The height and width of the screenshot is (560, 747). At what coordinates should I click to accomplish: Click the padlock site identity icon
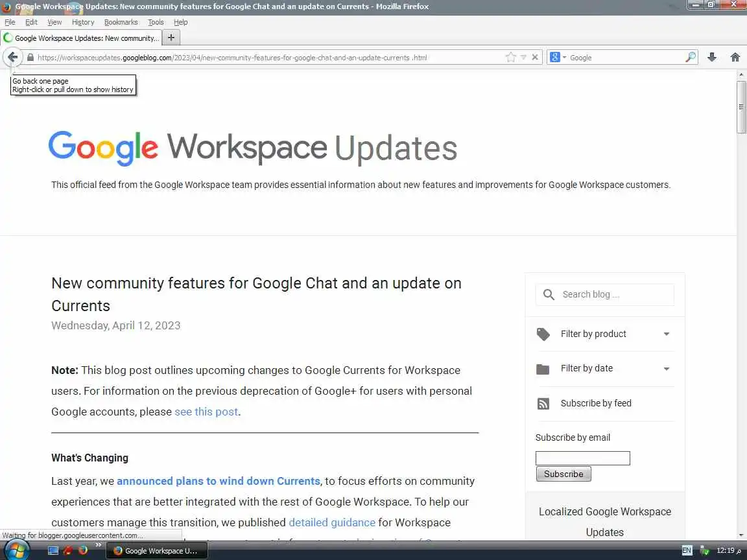coord(30,57)
